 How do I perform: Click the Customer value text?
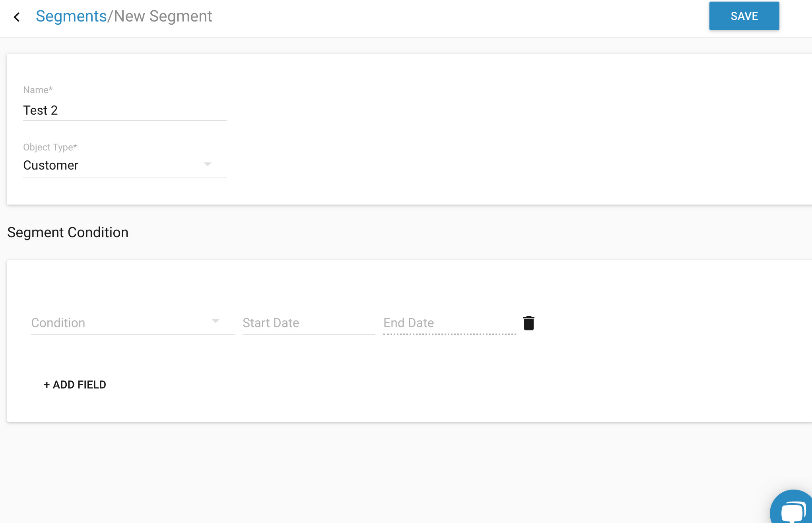(x=51, y=165)
